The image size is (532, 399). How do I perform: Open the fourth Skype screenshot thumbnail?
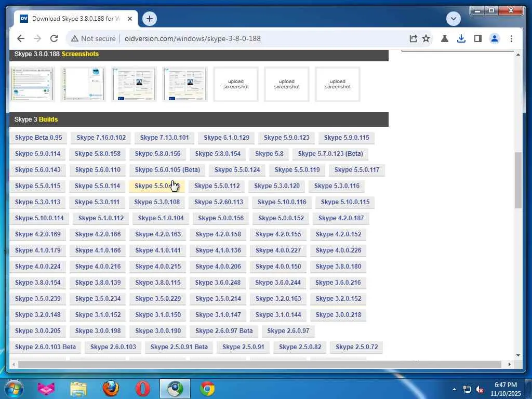(x=185, y=84)
